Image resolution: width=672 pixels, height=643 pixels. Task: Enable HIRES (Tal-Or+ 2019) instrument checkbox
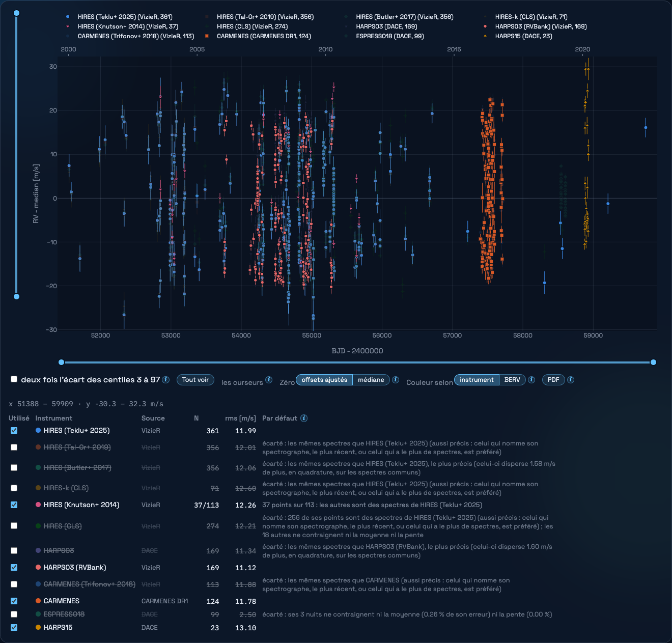[x=14, y=448]
